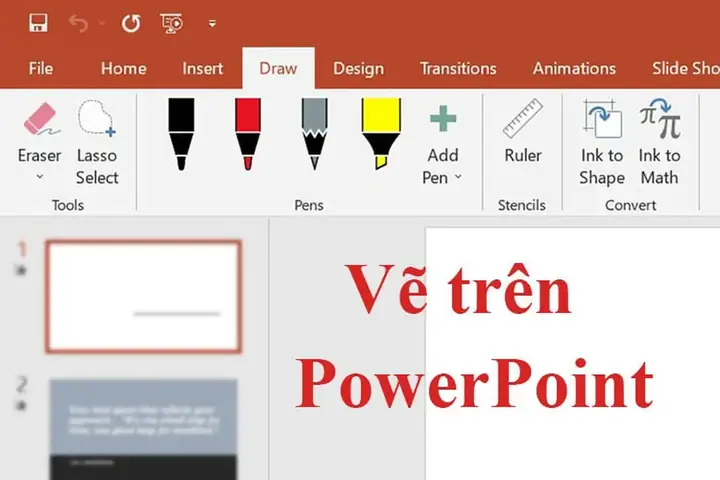Open the Slide Show tab
Image resolution: width=720 pixels, height=480 pixels.
686,68
